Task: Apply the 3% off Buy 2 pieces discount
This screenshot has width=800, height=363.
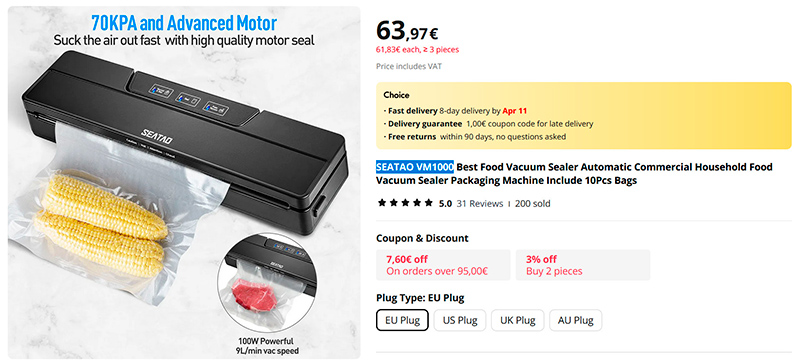Action: coord(583,265)
